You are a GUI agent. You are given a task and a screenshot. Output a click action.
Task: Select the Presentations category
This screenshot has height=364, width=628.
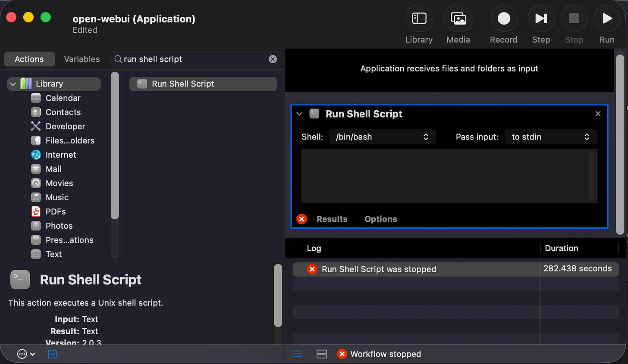[x=69, y=240]
